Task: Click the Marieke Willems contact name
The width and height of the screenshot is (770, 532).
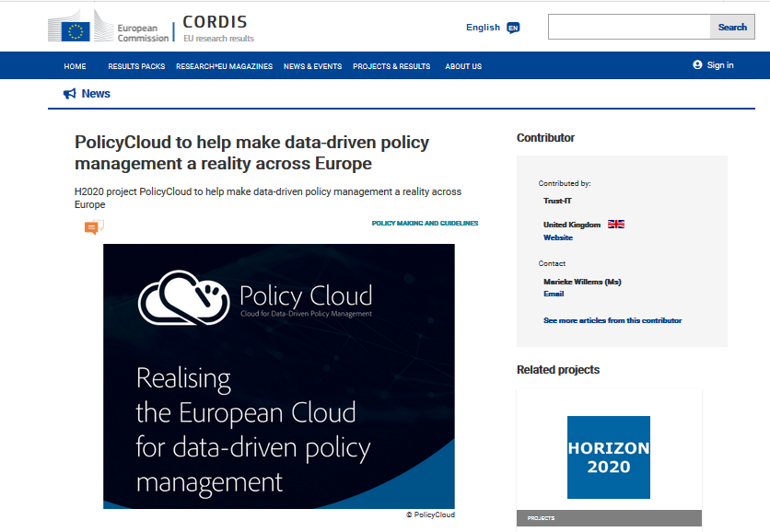Action: coord(582,282)
